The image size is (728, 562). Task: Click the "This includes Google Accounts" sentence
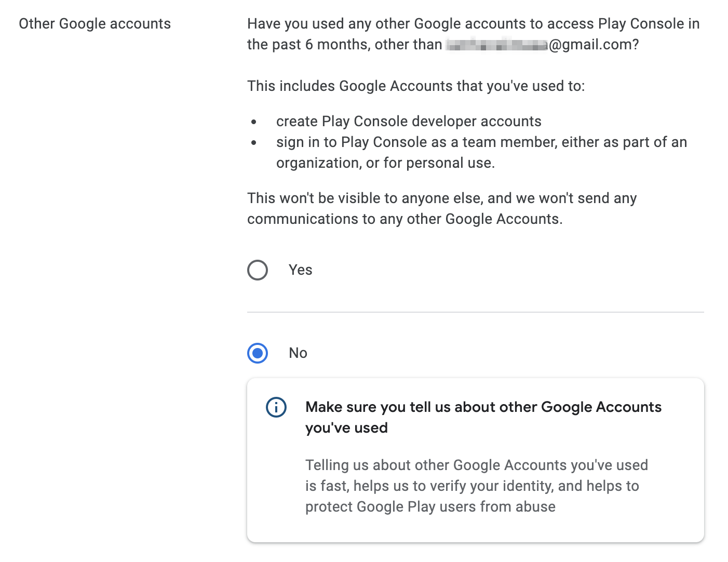pos(416,86)
